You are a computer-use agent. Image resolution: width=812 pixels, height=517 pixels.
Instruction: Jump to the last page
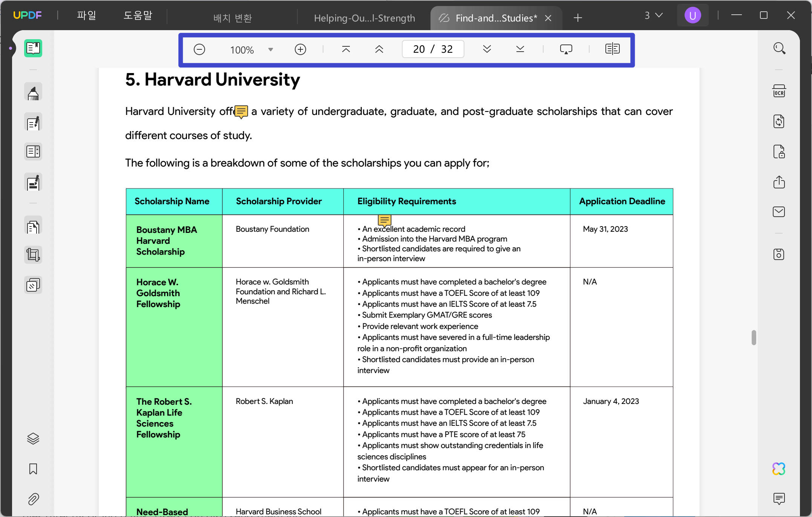520,49
